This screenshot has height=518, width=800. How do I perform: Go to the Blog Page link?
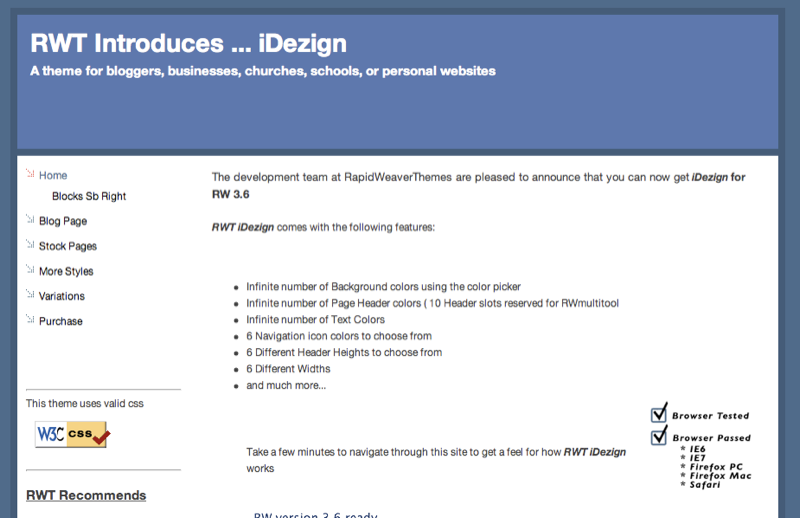point(62,221)
